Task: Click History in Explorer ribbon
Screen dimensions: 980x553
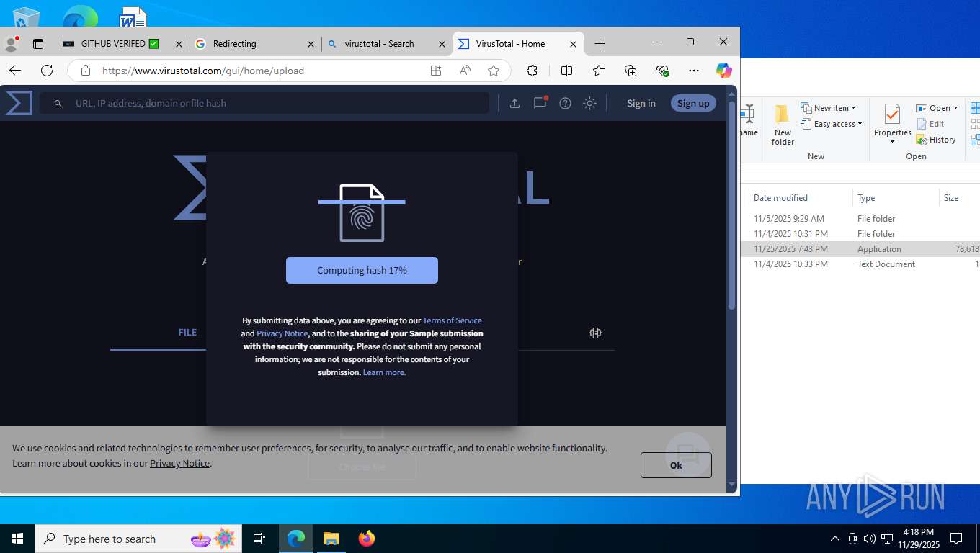Action: pyautogui.click(x=936, y=140)
